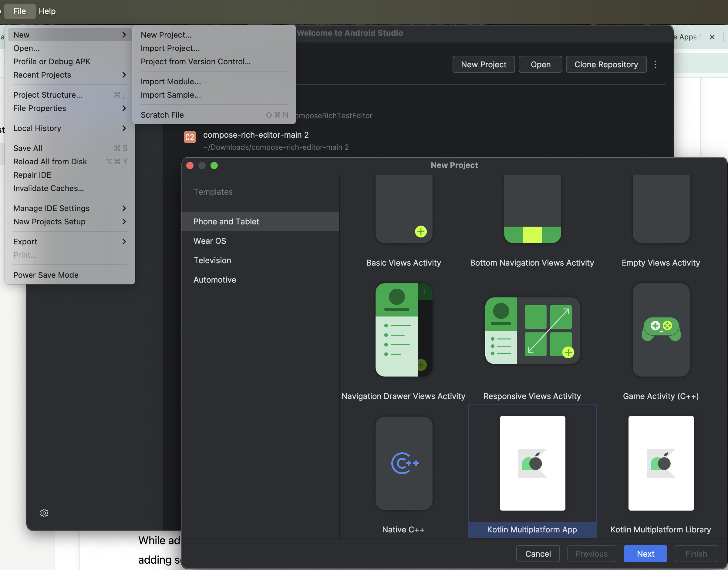
Task: Click the C2 project icon for compose-rich-editor-main 2
Action: click(190, 137)
